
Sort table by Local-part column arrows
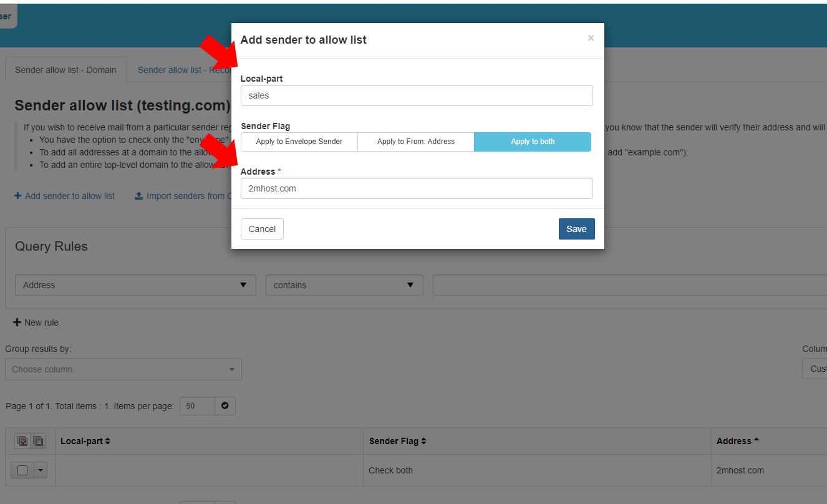(107, 441)
